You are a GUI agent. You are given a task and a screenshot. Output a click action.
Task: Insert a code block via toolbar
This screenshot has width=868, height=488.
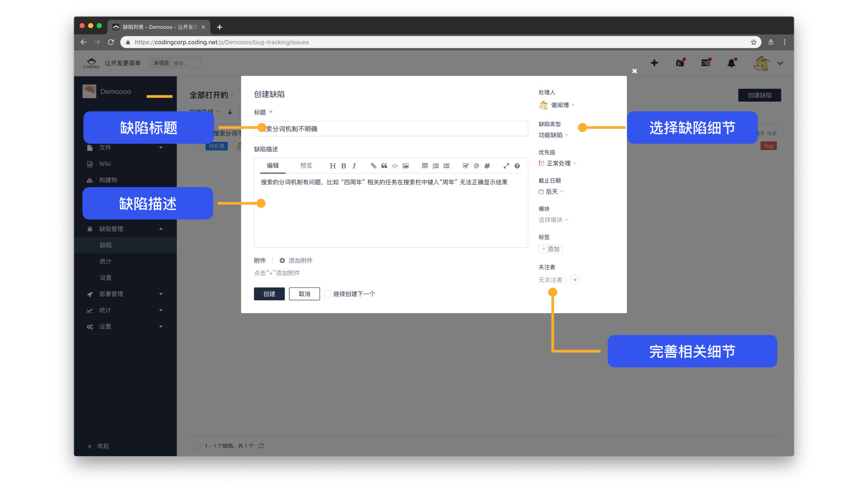click(x=395, y=166)
